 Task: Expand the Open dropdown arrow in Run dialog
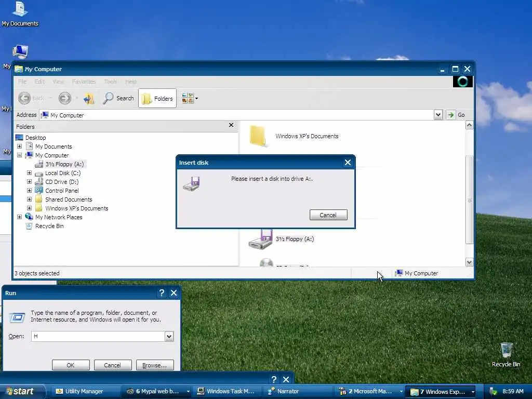point(169,336)
